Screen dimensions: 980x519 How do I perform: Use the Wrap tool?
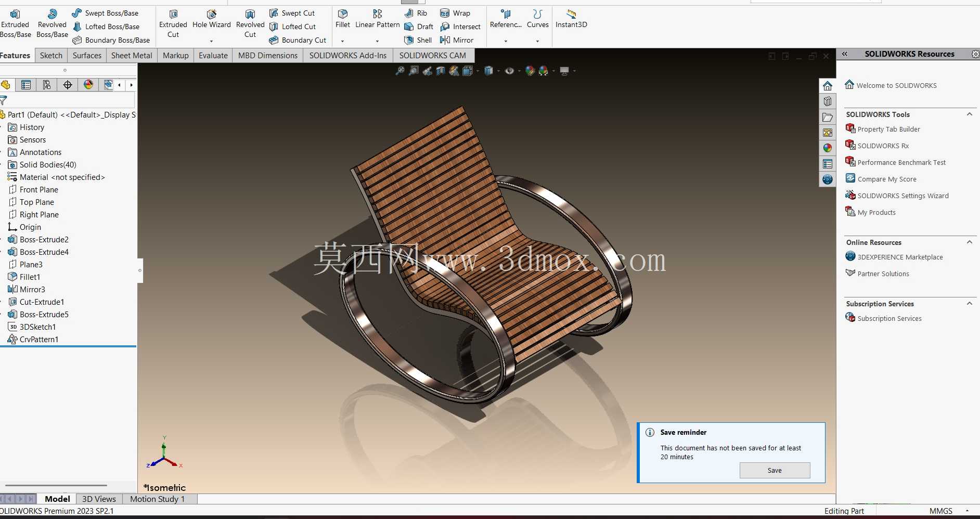coord(455,13)
